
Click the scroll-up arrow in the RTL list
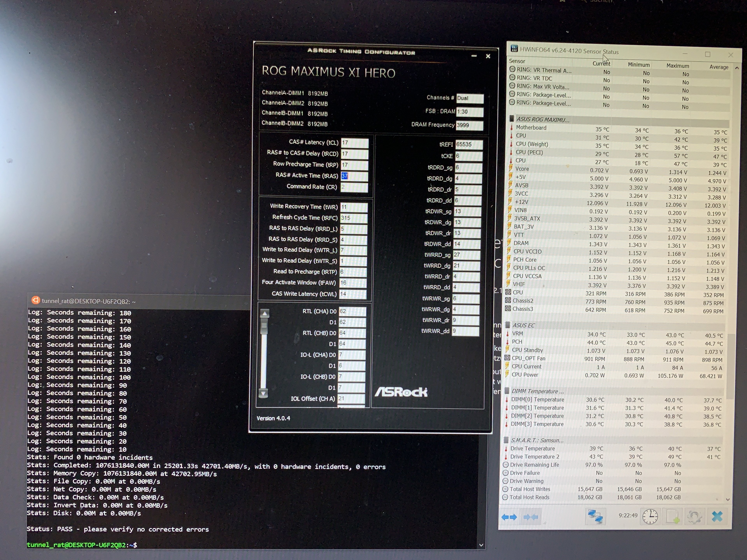pyautogui.click(x=265, y=314)
